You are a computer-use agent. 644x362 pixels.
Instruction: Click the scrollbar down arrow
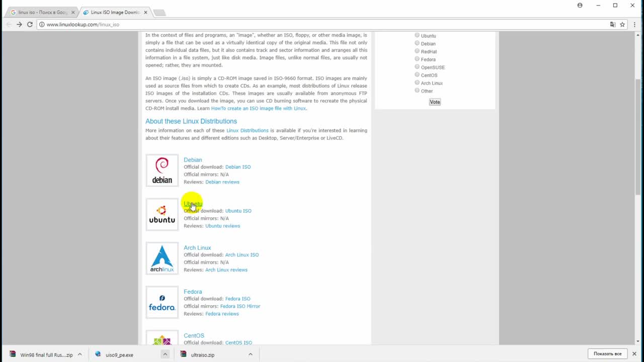(638, 341)
